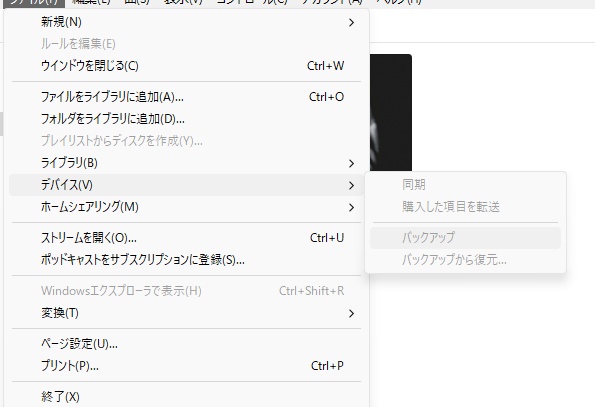Click Windowsエクスプローラで表示(H)
The image size is (595, 407).
(186, 291)
